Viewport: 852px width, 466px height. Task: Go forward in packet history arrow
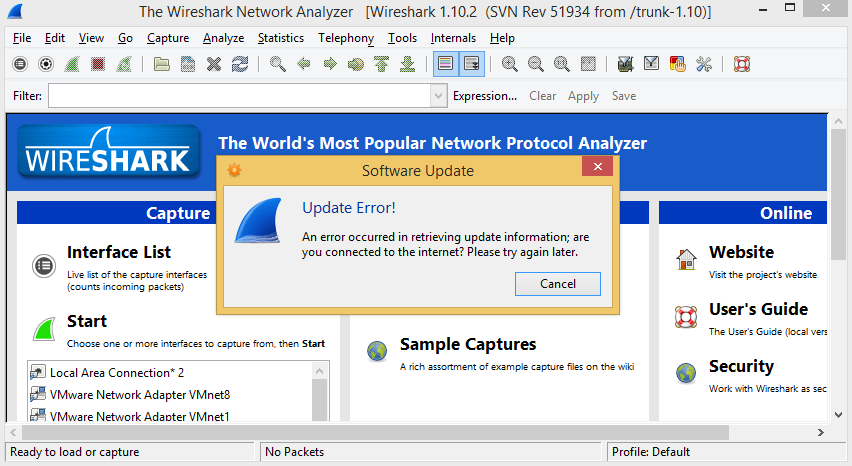point(330,64)
